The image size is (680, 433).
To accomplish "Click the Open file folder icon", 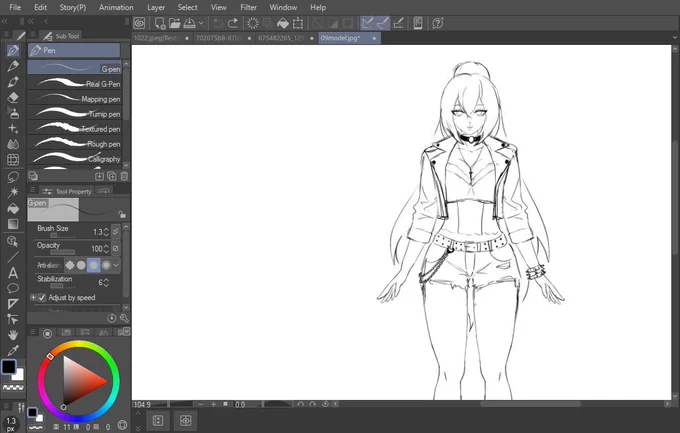I will tap(174, 23).
